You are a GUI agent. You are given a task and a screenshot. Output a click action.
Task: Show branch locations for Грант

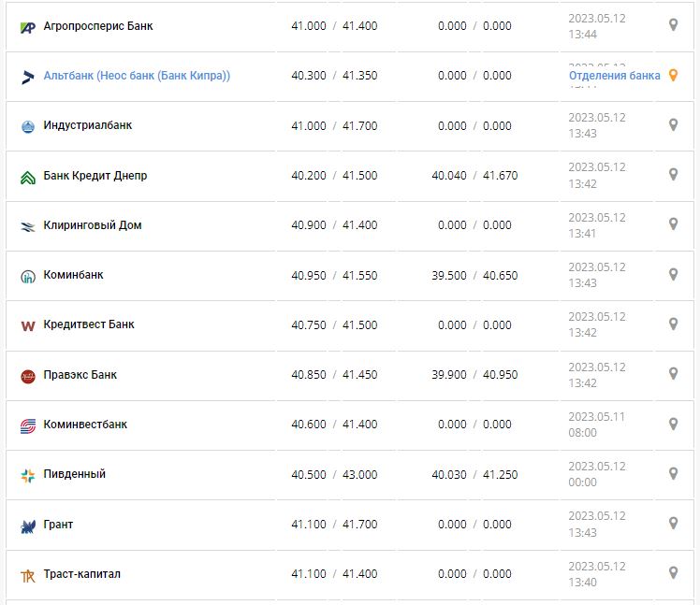[673, 523]
